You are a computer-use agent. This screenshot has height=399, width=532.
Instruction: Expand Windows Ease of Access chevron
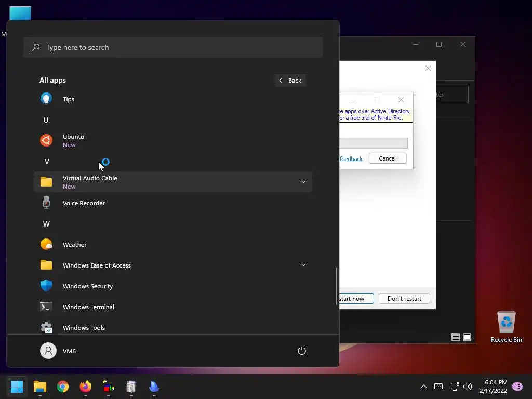point(303,265)
